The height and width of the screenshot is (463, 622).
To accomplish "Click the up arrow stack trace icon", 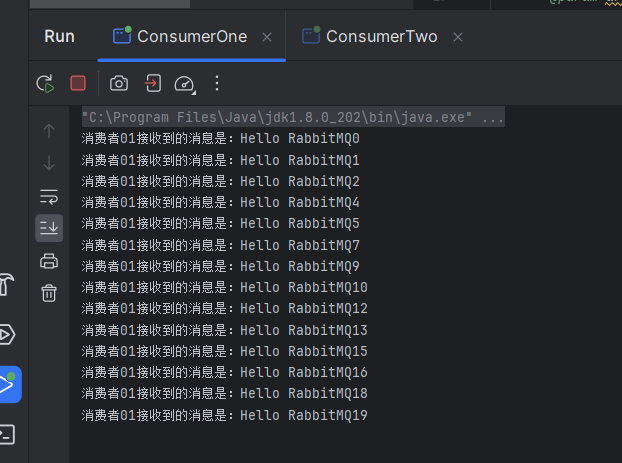I will [x=49, y=131].
